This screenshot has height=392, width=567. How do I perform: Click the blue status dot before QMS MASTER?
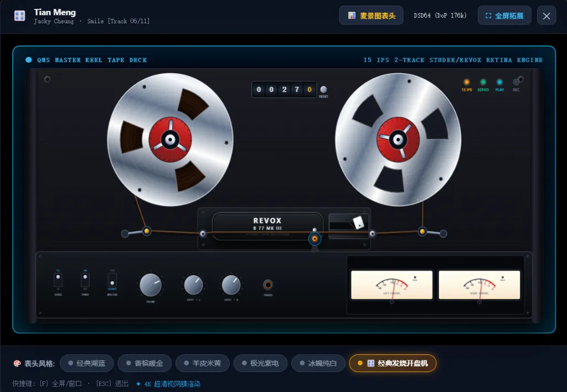coord(29,60)
